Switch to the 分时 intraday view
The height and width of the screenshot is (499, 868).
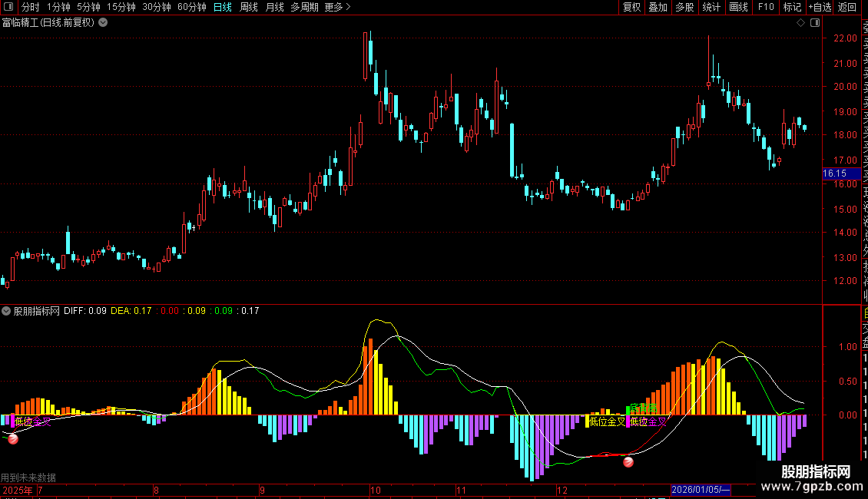tap(31, 7)
